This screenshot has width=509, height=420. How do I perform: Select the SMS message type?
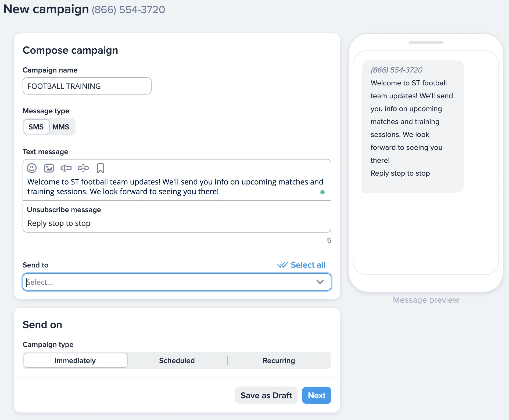(x=36, y=127)
